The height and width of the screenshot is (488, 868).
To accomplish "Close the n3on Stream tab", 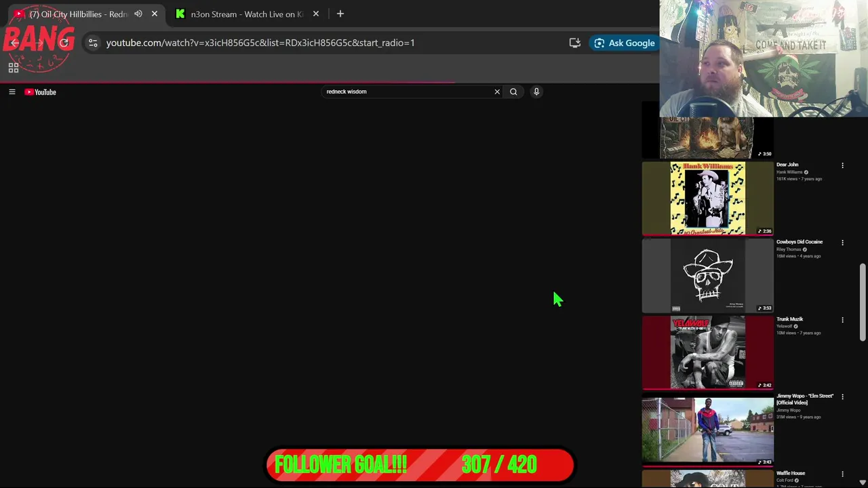I will click(316, 14).
